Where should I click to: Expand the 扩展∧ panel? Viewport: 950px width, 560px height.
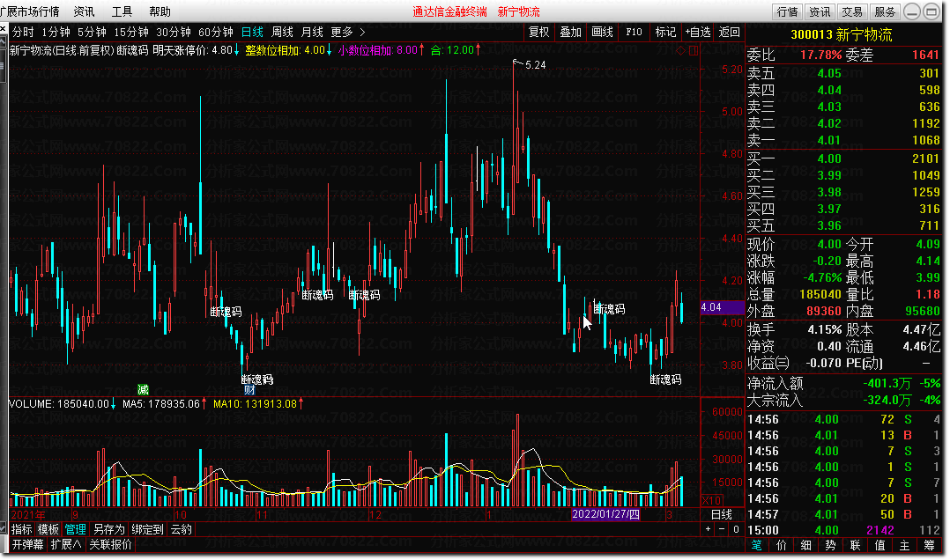[x=66, y=544]
